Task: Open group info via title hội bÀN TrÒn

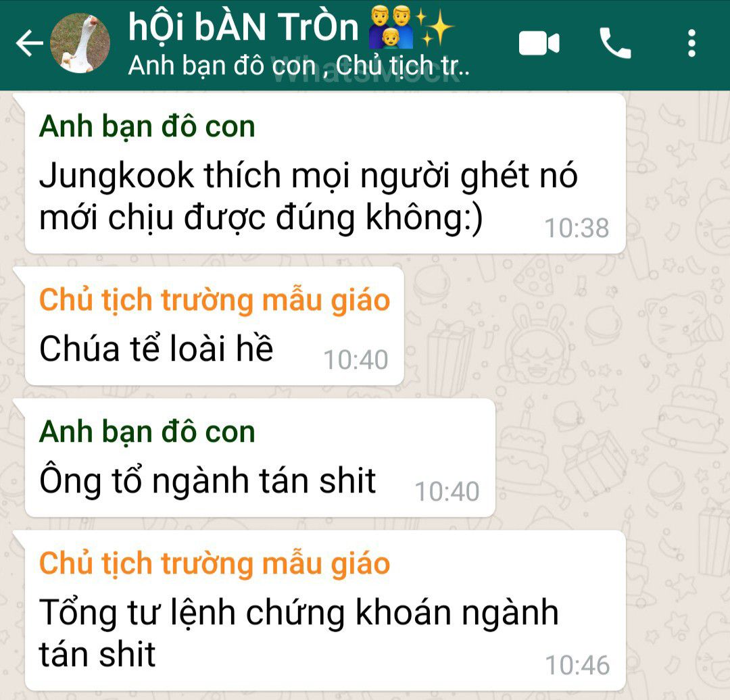Action: 243,27
